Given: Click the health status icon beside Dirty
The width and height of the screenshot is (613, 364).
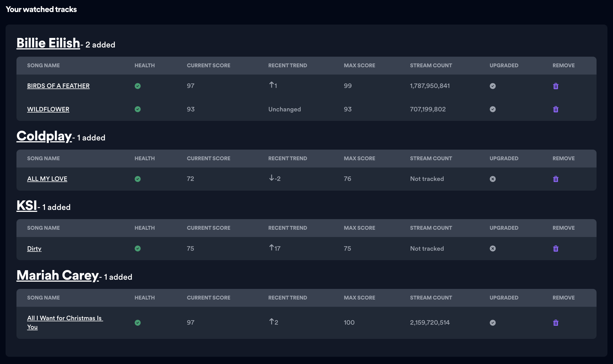Looking at the screenshot, I should (x=138, y=248).
